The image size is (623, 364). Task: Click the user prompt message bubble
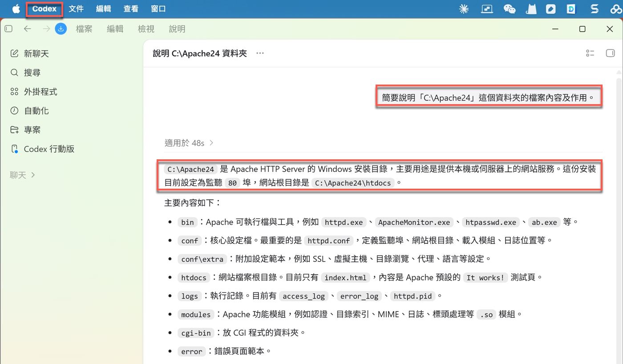click(x=489, y=97)
